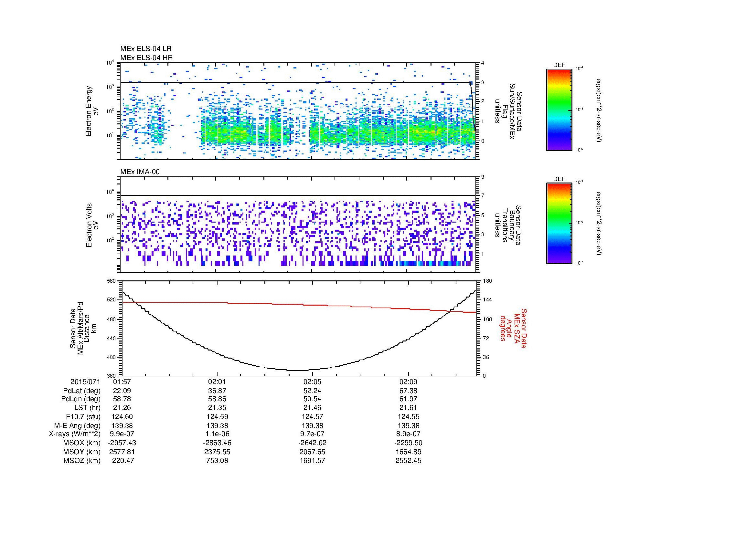Viewport: 756px width, 534px height.
Task: Click the Sun/Surface/MEx Flag axis label
Action: point(509,111)
